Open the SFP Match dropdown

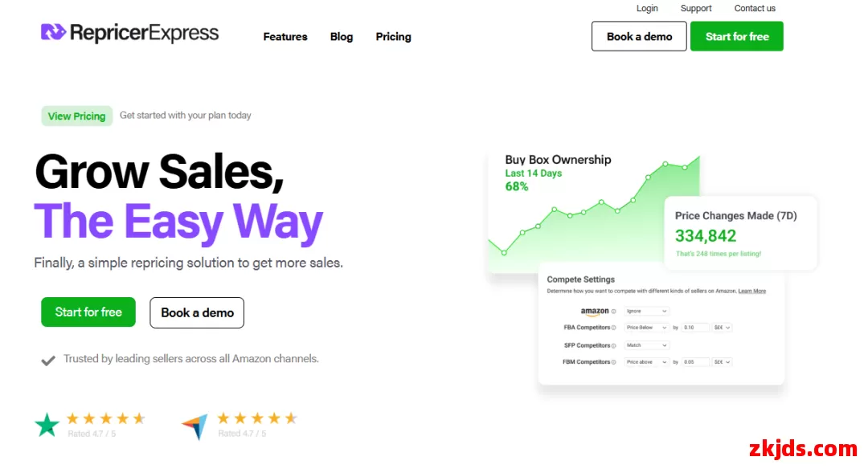click(646, 345)
